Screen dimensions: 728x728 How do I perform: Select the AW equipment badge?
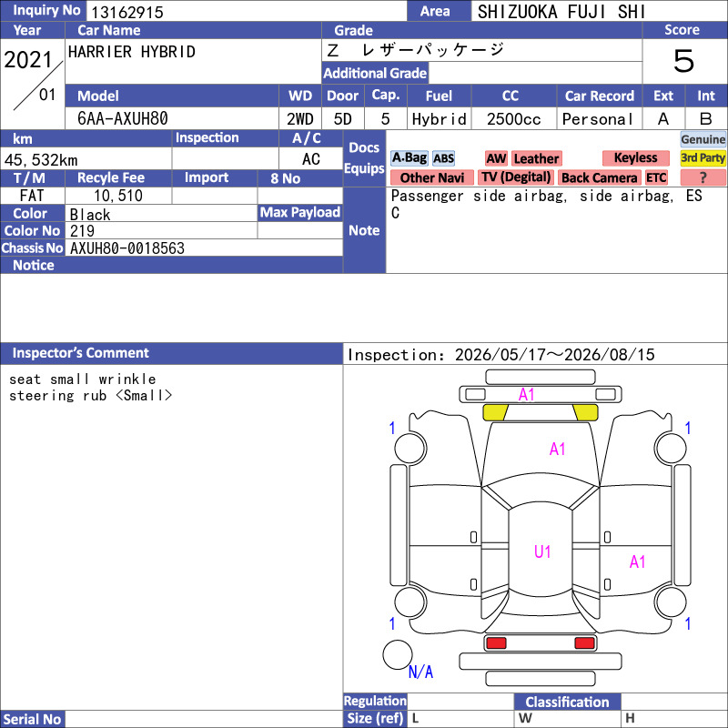(x=496, y=158)
